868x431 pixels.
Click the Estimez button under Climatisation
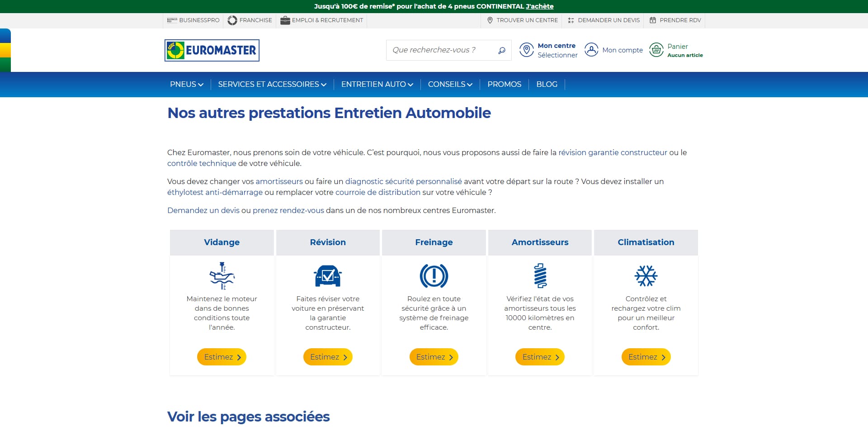pos(646,357)
